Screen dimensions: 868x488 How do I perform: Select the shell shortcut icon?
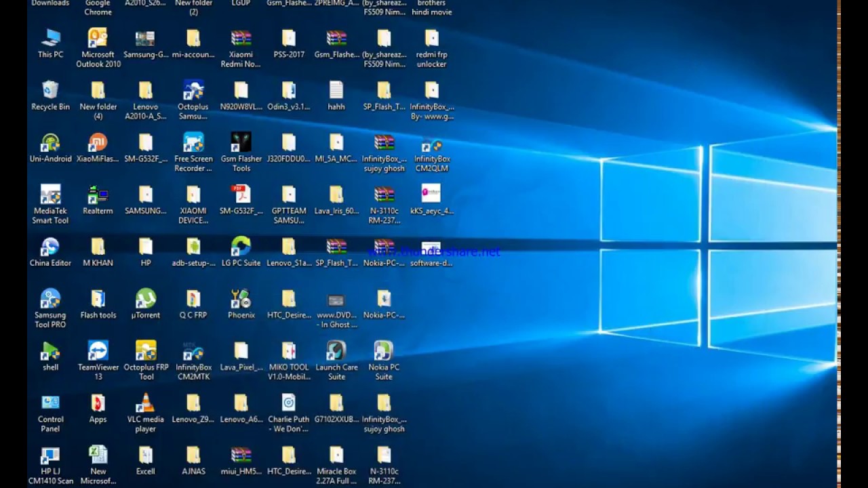pos(50,357)
